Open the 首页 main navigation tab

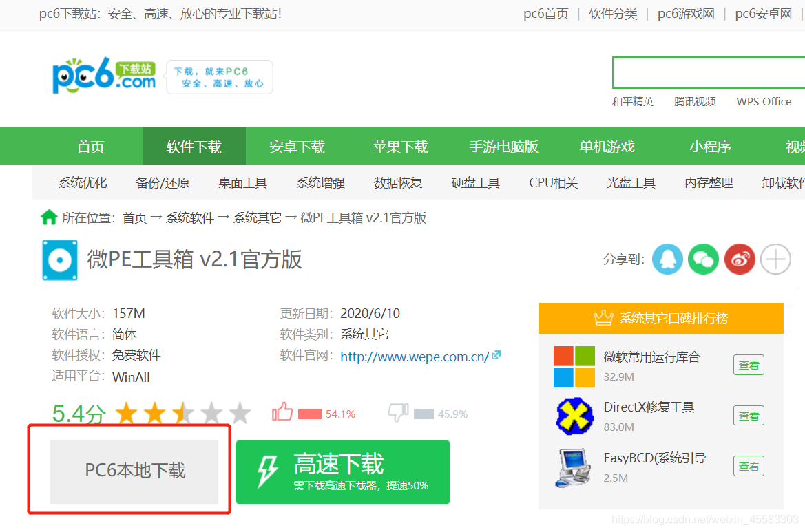[90, 147]
